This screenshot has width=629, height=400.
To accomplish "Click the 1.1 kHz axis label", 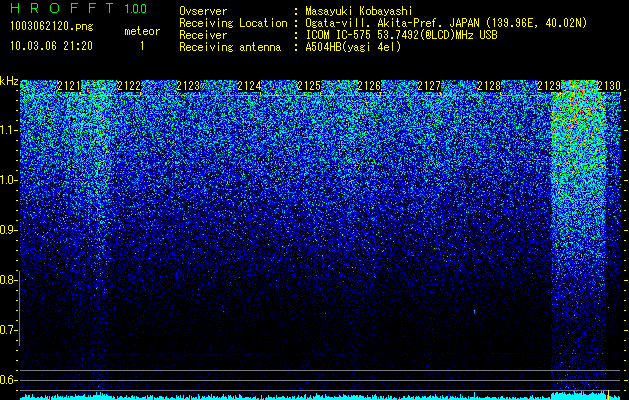I will (x=9, y=130).
